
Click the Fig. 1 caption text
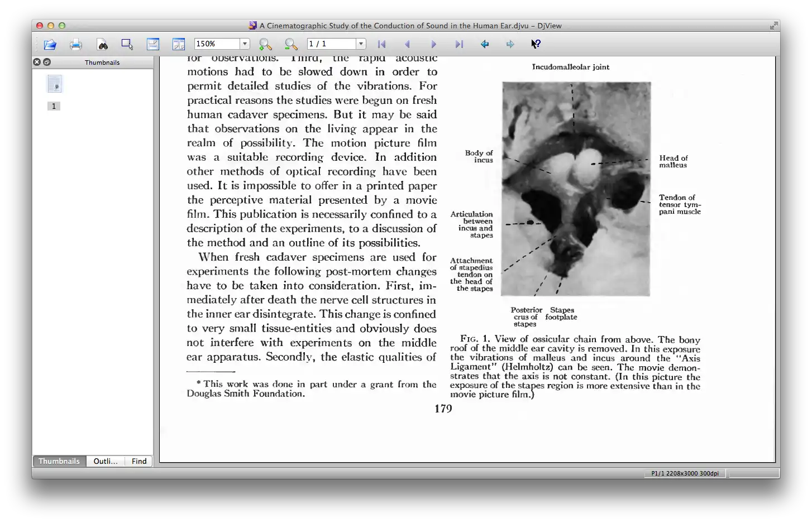pyautogui.click(x=575, y=367)
